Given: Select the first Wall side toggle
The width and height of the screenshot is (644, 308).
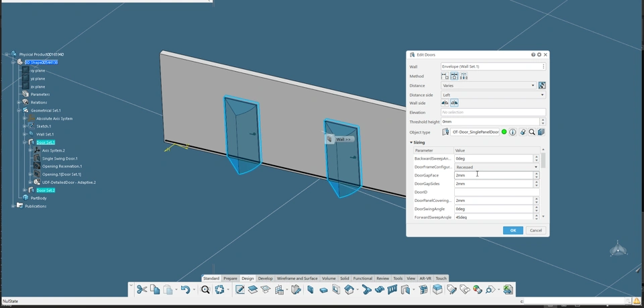Looking at the screenshot, I should pyautogui.click(x=445, y=103).
